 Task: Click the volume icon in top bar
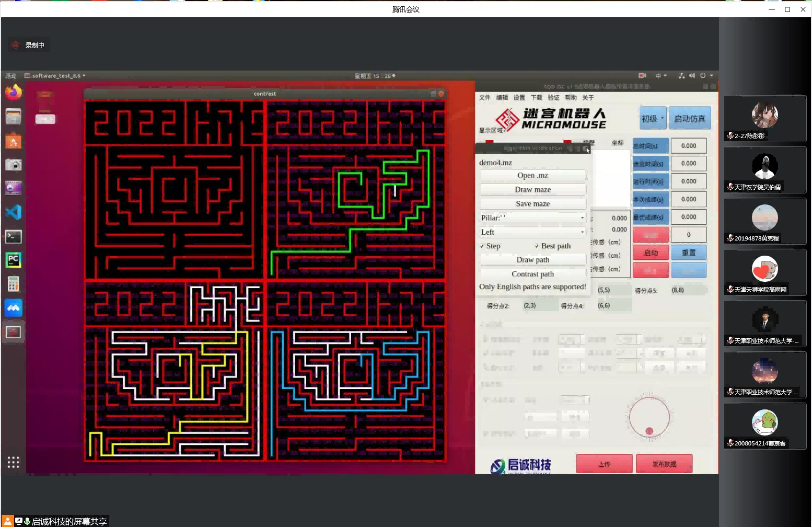click(692, 76)
